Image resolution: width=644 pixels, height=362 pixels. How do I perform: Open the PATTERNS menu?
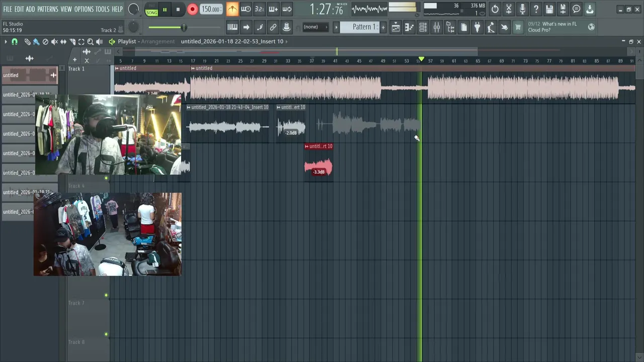[x=47, y=10]
